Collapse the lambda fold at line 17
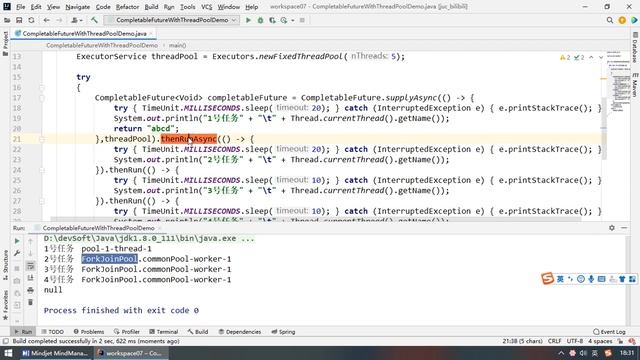Image resolution: width=640 pixels, height=360 pixels. tap(42, 98)
